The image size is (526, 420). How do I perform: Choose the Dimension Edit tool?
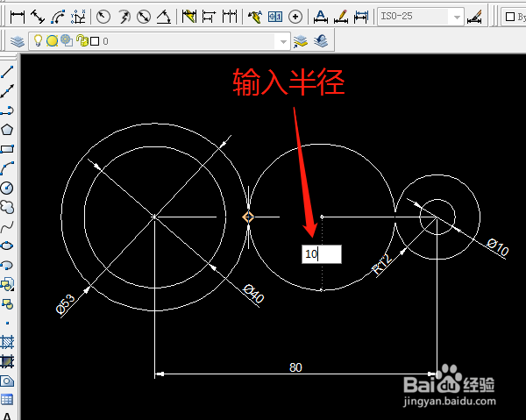click(x=320, y=17)
